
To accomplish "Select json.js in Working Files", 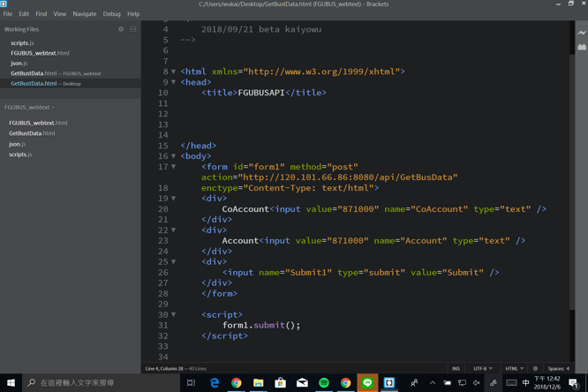I will [71, 63].
